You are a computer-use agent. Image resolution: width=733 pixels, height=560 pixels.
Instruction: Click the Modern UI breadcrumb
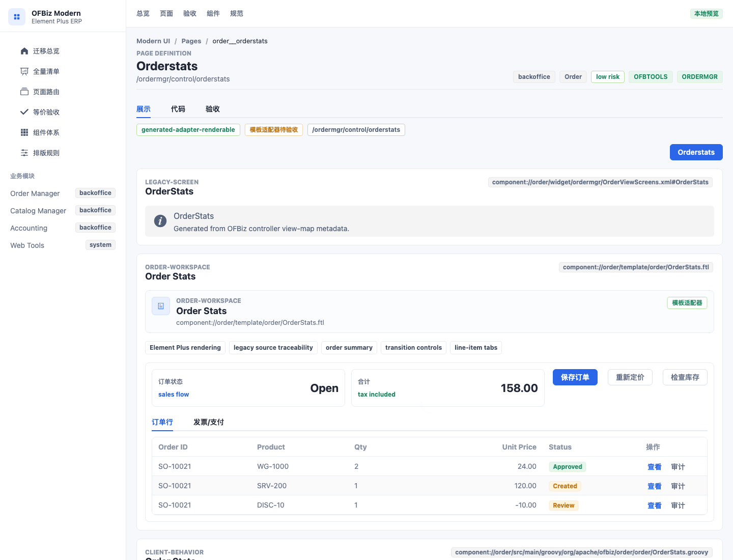pyautogui.click(x=153, y=41)
